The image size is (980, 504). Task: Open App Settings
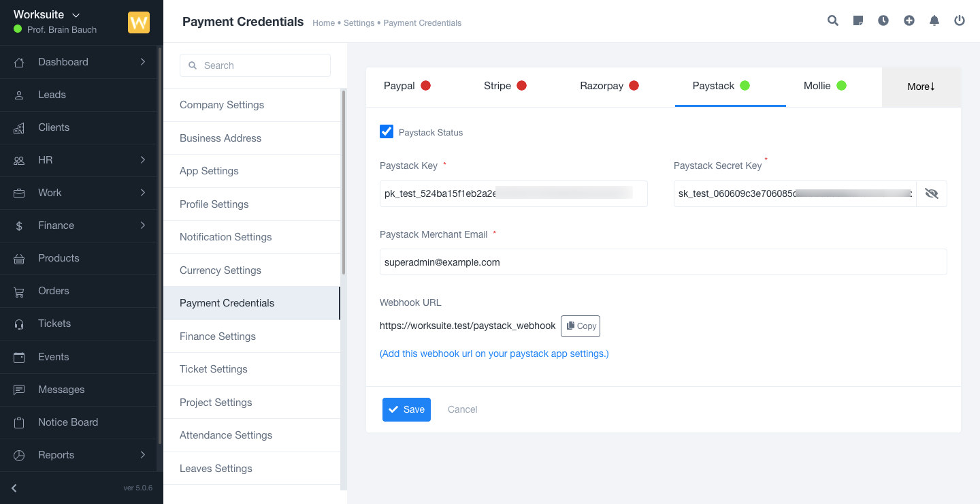pos(251,171)
